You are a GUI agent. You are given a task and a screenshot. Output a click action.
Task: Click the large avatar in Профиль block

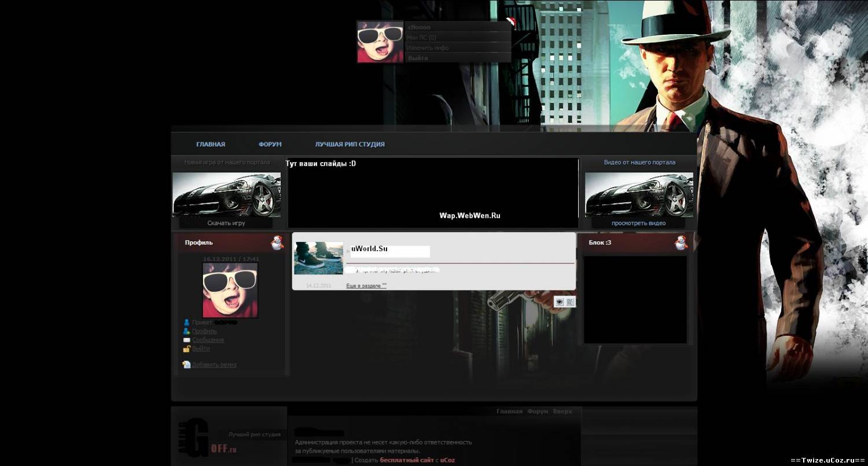click(230, 290)
